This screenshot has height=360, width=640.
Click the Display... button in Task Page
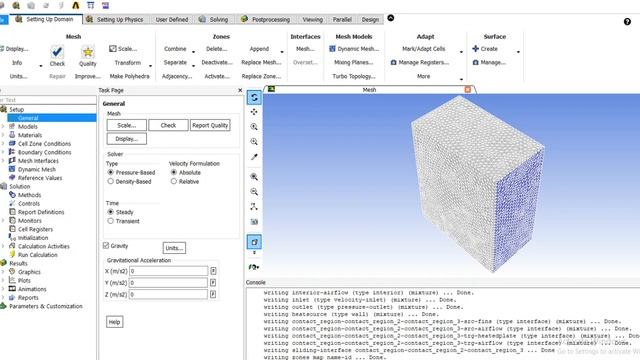(127, 139)
